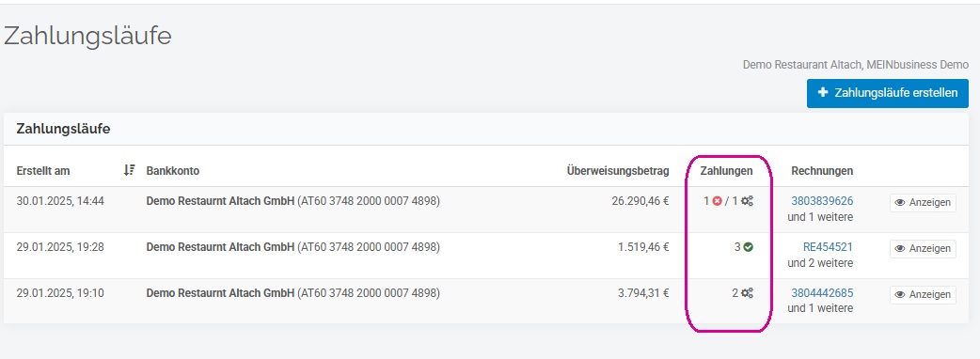Viewport: 980px width, 359px height.
Task: Sort by the Erstellt am column header
Action: pyautogui.click(x=43, y=170)
